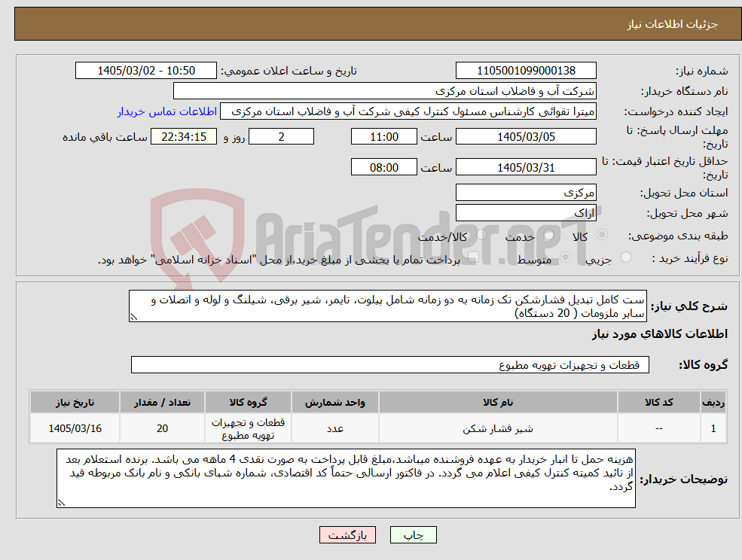Click the استان محل تحویل label
Viewport: 742px width, 560px height.
coord(684,193)
